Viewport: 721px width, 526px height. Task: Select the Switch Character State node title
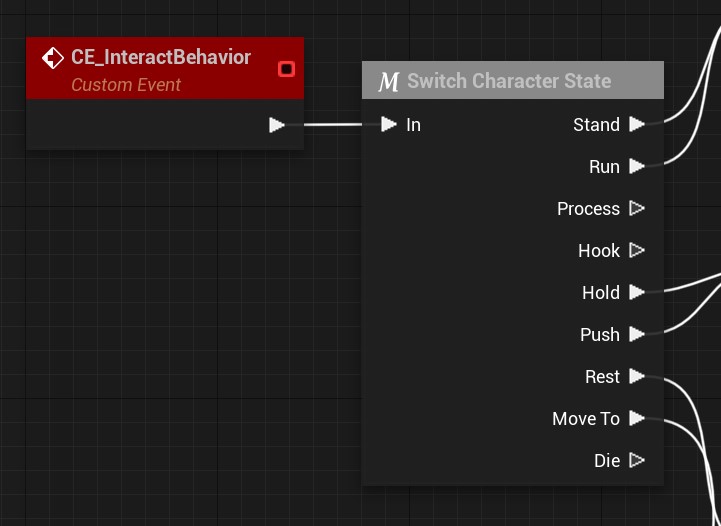tap(508, 81)
